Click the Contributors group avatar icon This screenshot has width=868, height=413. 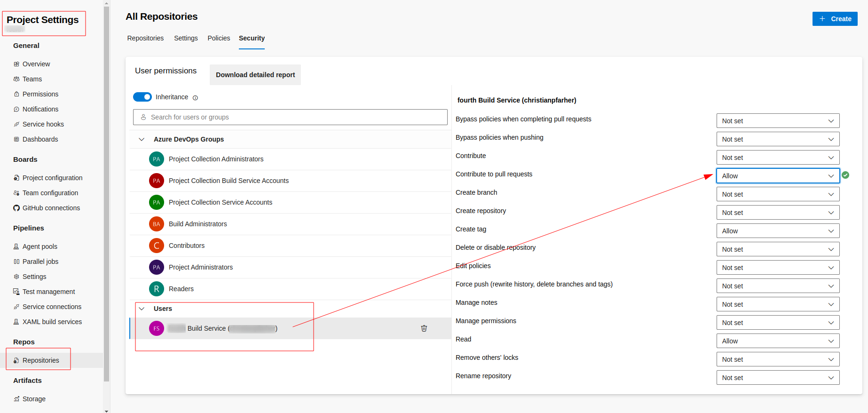(x=156, y=246)
